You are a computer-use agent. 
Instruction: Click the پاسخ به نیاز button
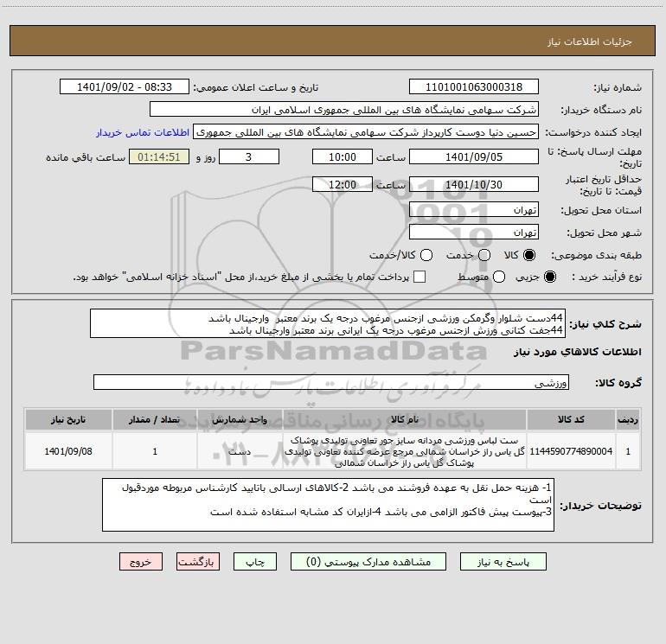[x=503, y=562]
